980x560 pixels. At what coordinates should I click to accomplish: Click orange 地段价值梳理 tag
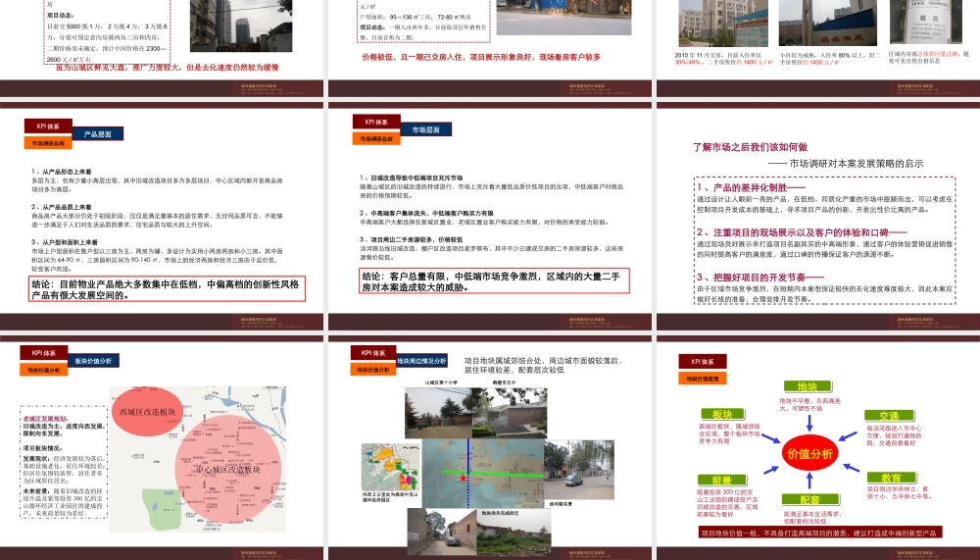pyautogui.click(x=703, y=380)
